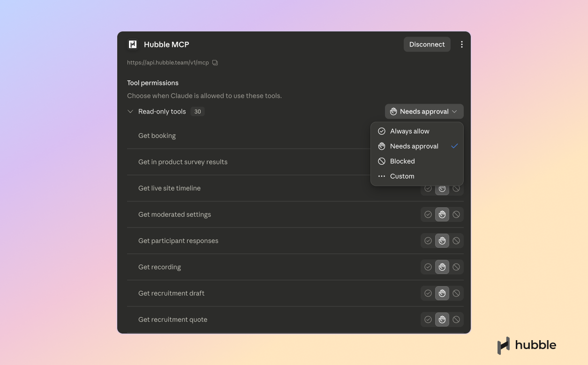The height and width of the screenshot is (365, 588).
Task: Open the Needs approval dropdown
Action: 424,112
